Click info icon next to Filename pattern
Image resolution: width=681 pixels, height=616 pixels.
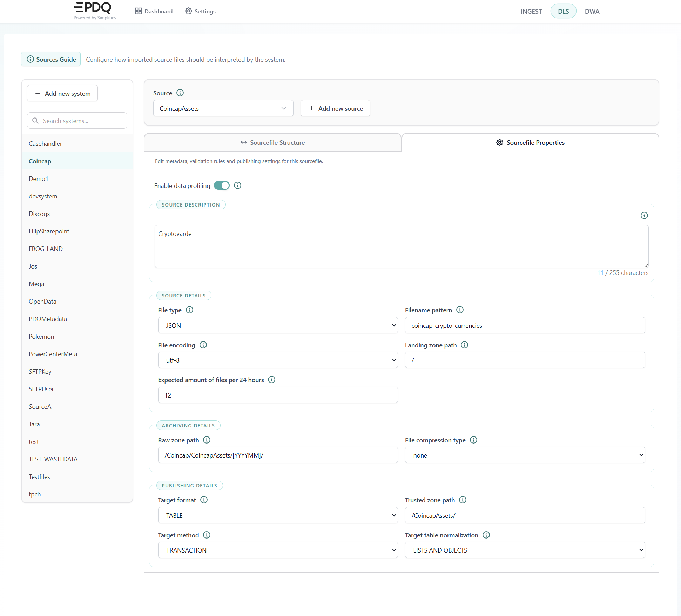(460, 310)
